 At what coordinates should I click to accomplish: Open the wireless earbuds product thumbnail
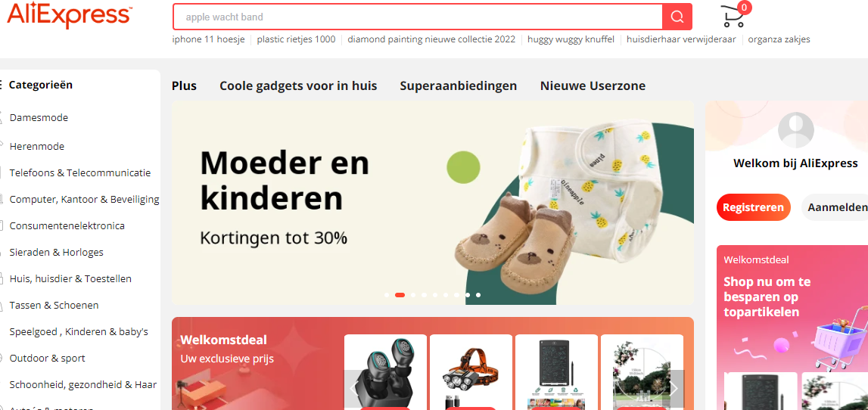[385, 372]
